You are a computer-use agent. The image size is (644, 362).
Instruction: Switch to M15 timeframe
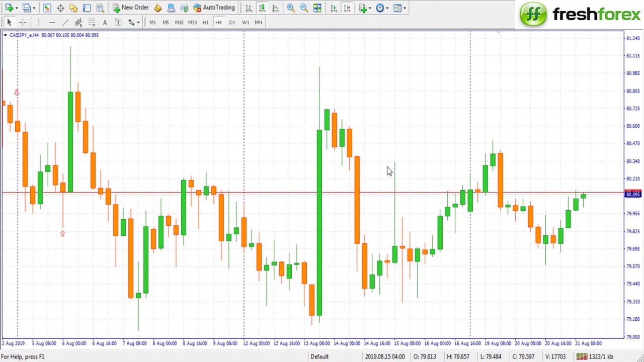[179, 22]
